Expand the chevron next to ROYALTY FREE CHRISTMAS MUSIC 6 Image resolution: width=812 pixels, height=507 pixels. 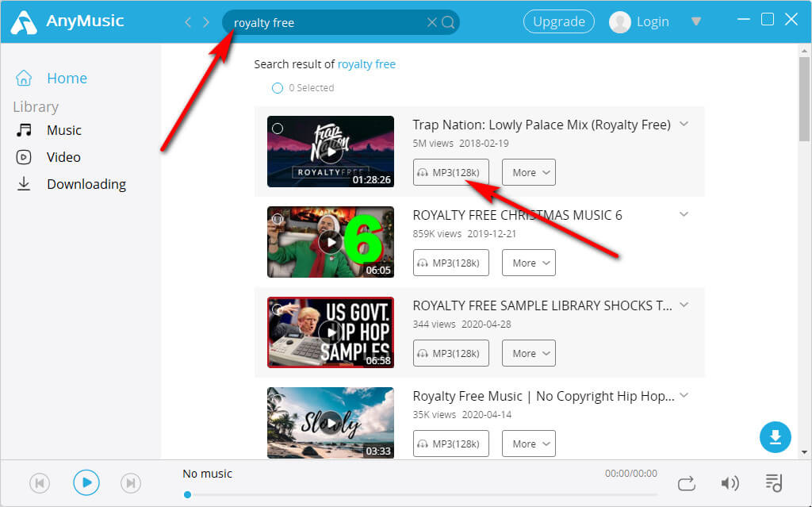click(684, 214)
